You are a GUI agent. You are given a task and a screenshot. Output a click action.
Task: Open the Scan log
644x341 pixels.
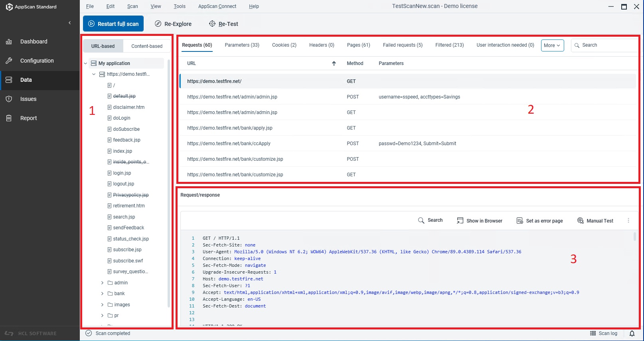click(604, 333)
